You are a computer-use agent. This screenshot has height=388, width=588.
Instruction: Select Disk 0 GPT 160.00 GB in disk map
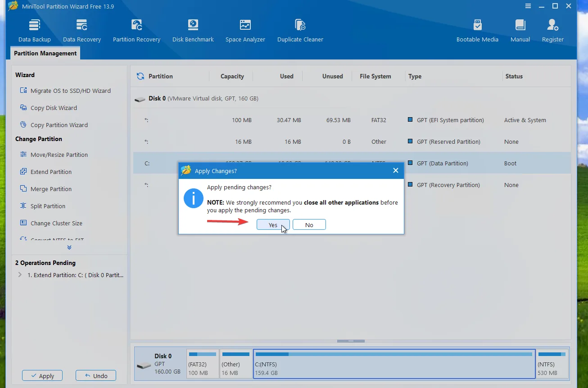tap(160, 364)
